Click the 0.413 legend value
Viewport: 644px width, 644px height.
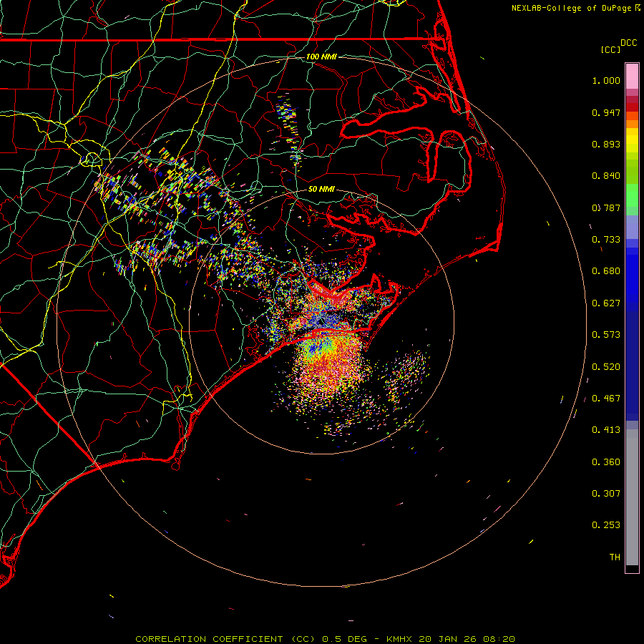(606, 430)
